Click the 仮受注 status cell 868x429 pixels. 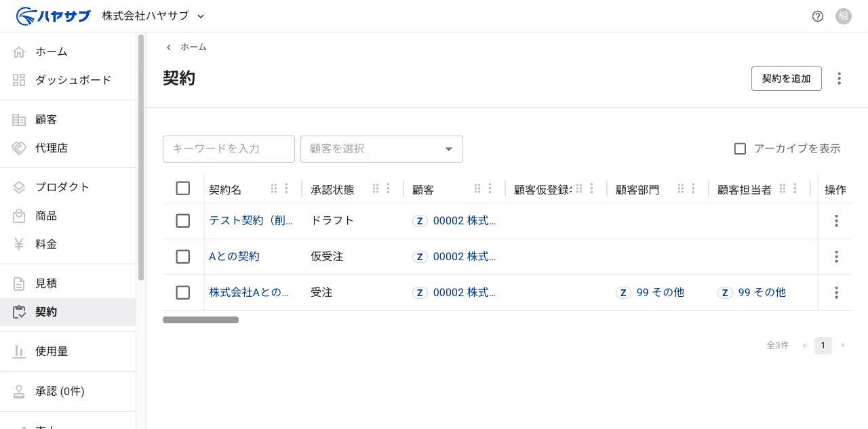pos(327,257)
